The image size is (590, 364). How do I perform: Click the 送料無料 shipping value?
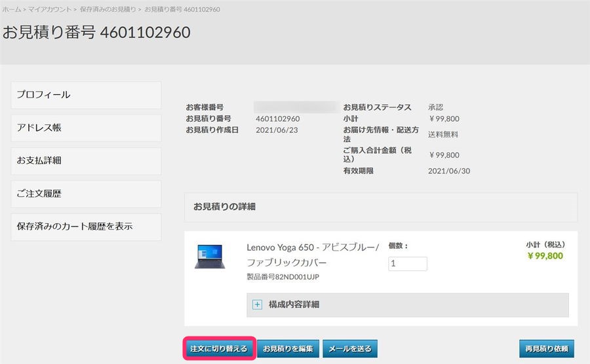click(443, 134)
